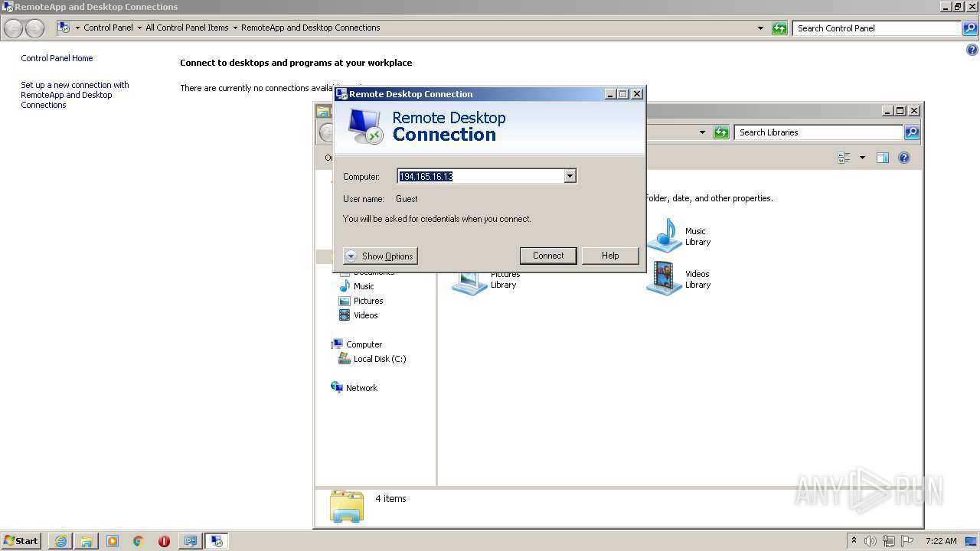The image size is (980, 551).
Task: Select the Computer address text field
Action: coord(481,176)
